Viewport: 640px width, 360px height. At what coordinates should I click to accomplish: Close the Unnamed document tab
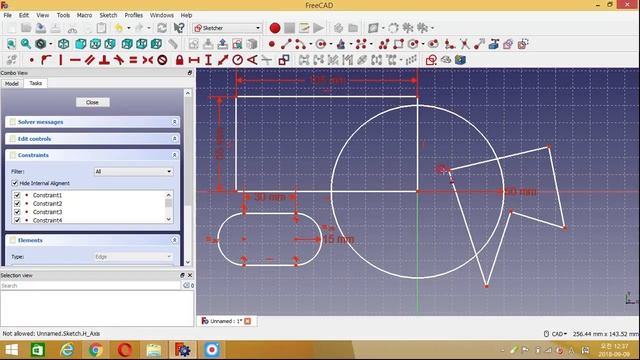248,321
